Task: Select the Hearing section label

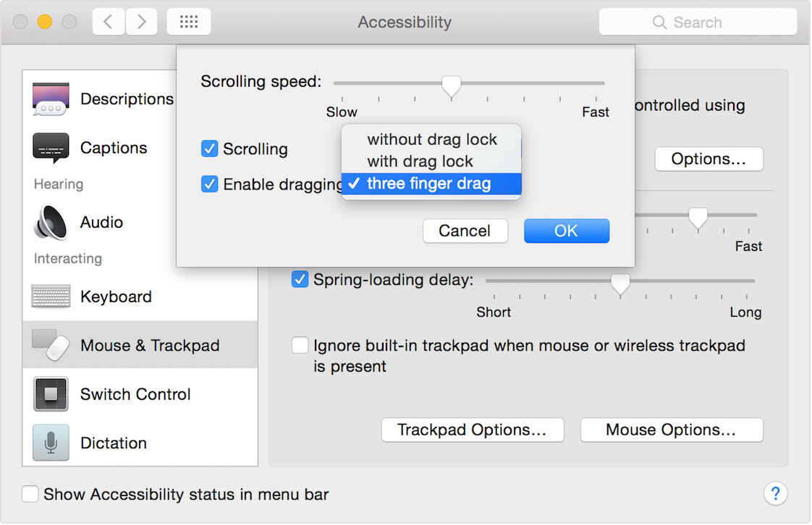Action: pos(58,184)
